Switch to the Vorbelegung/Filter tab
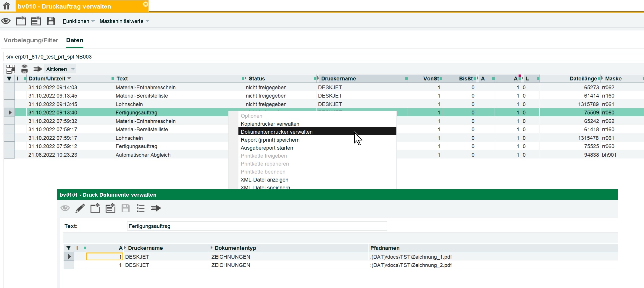The height and width of the screenshot is (288, 644). pyautogui.click(x=31, y=40)
